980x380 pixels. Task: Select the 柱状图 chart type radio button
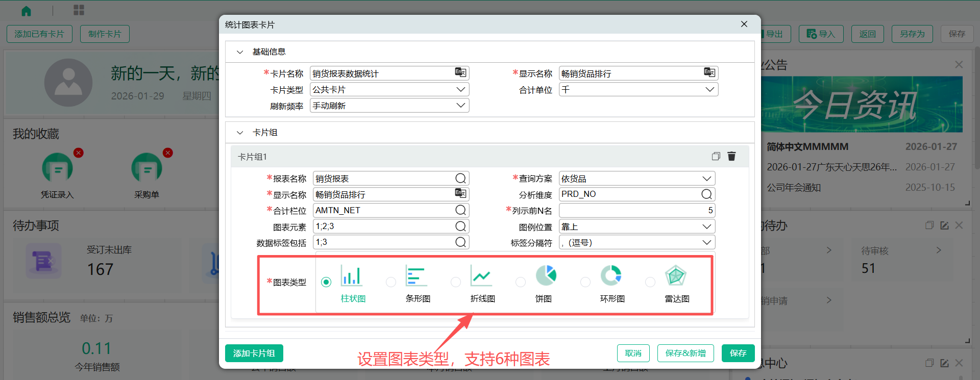[326, 282]
